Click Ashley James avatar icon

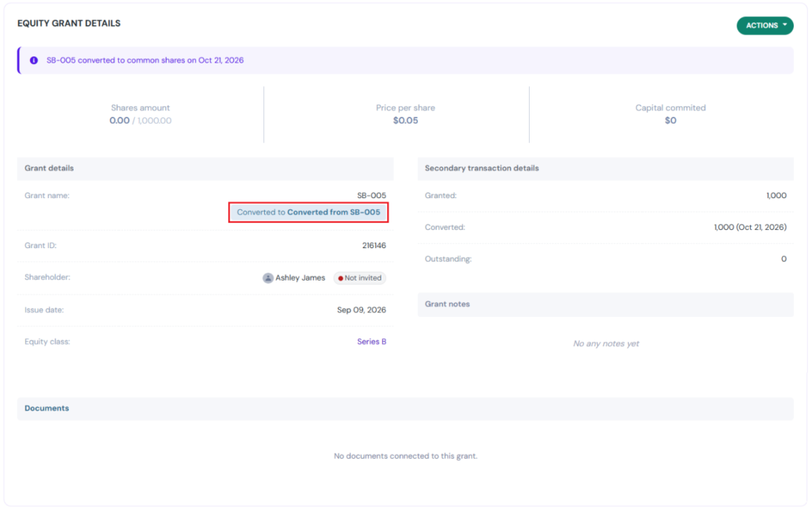click(x=268, y=278)
